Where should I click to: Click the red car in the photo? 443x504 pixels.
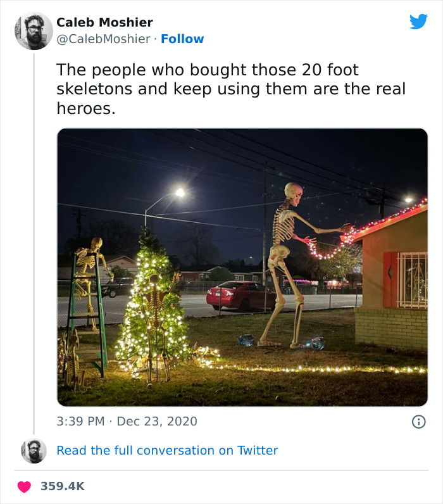pyautogui.click(x=240, y=296)
